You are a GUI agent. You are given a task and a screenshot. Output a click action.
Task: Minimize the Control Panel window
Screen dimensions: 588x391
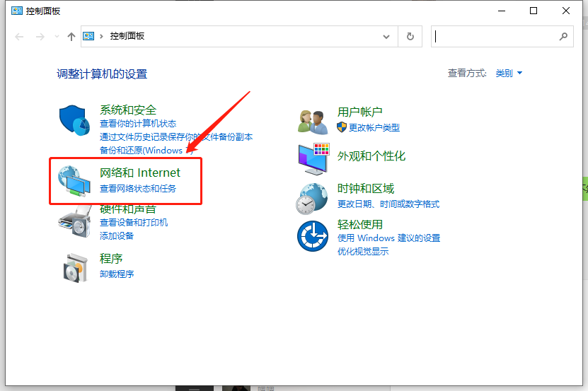(x=502, y=11)
